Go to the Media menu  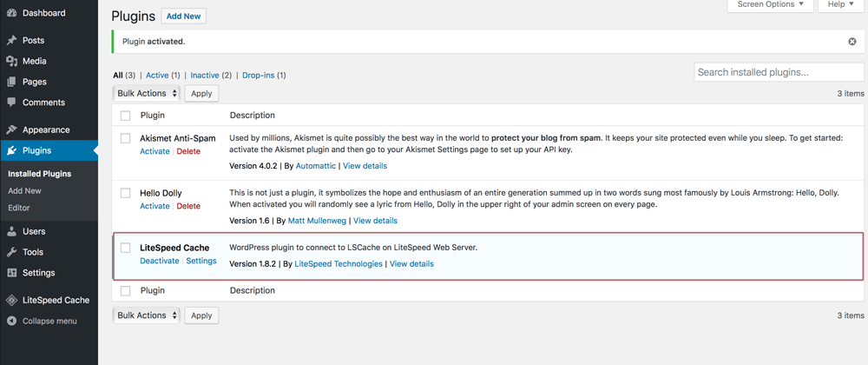click(x=35, y=61)
